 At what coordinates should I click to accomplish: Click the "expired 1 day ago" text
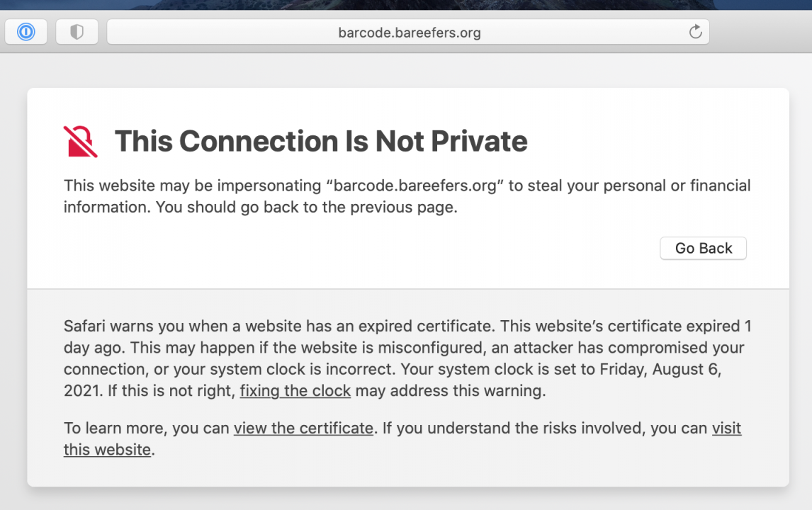point(709,327)
